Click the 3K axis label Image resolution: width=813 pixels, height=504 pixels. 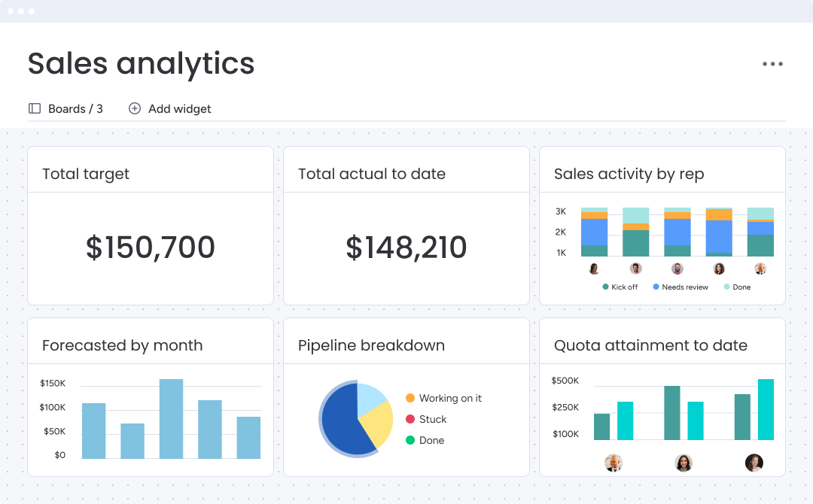pos(561,211)
